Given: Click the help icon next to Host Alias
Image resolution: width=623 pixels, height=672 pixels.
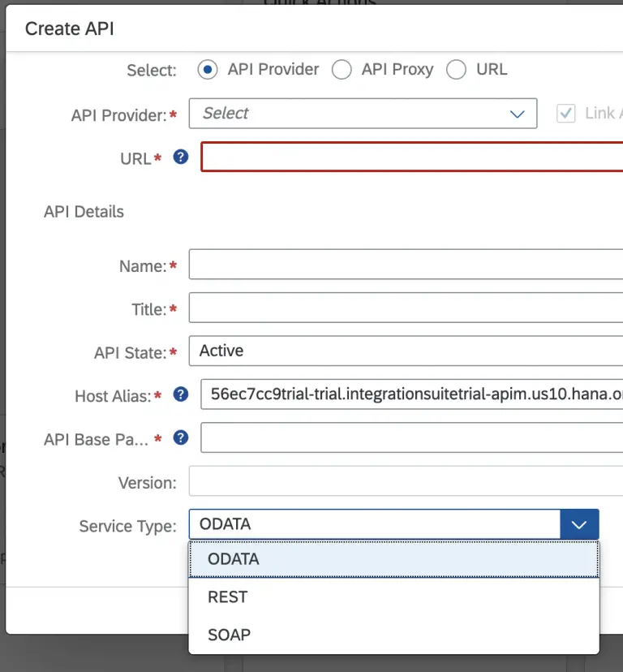Looking at the screenshot, I should [179, 396].
